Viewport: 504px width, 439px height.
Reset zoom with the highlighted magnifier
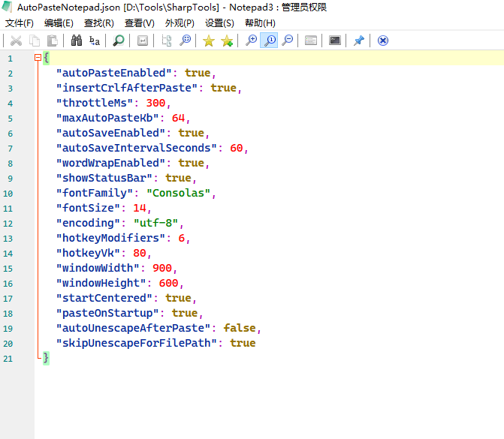(269, 41)
